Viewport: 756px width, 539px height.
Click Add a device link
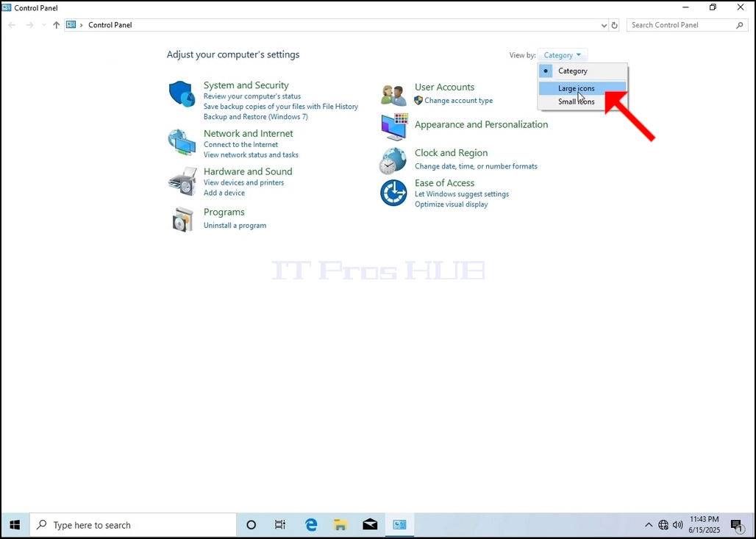click(x=224, y=193)
